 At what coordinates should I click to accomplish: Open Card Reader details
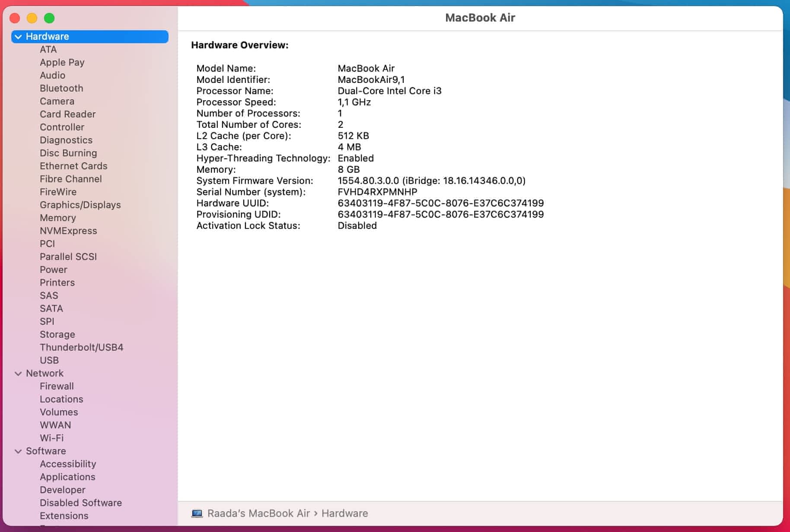tap(68, 114)
